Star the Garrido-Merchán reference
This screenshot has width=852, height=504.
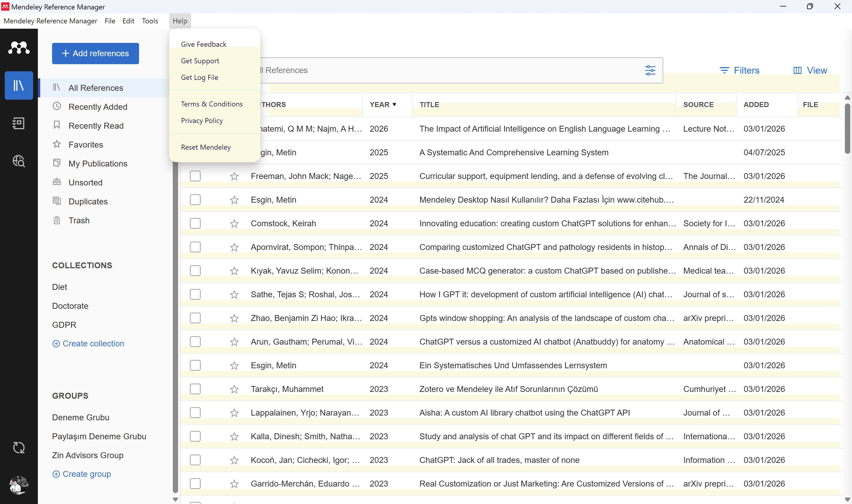click(234, 484)
